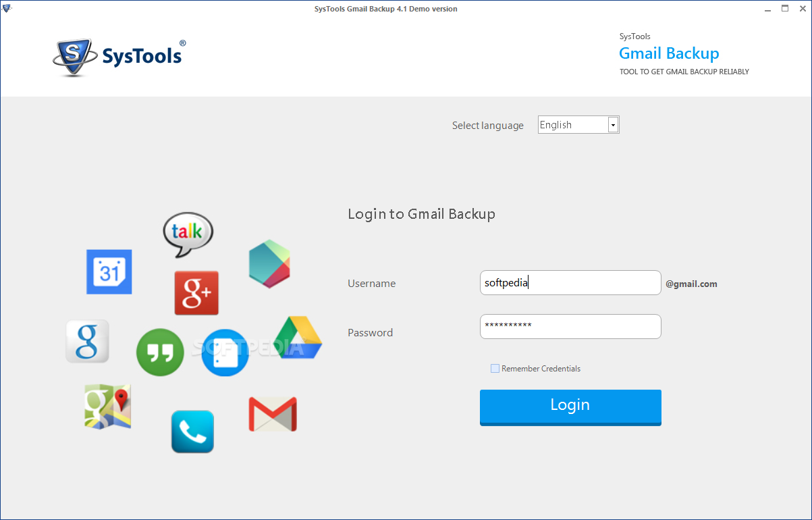Click into the Password field
The height and width of the screenshot is (520, 812).
click(x=570, y=326)
